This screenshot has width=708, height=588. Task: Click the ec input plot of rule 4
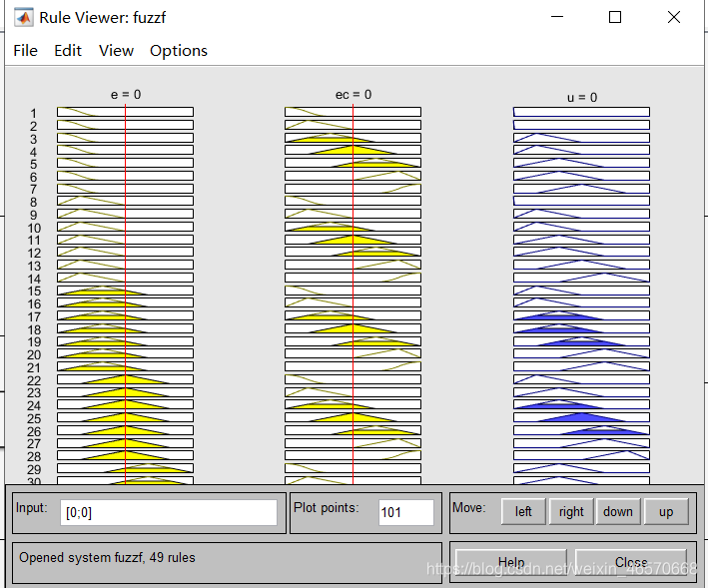[354, 150]
